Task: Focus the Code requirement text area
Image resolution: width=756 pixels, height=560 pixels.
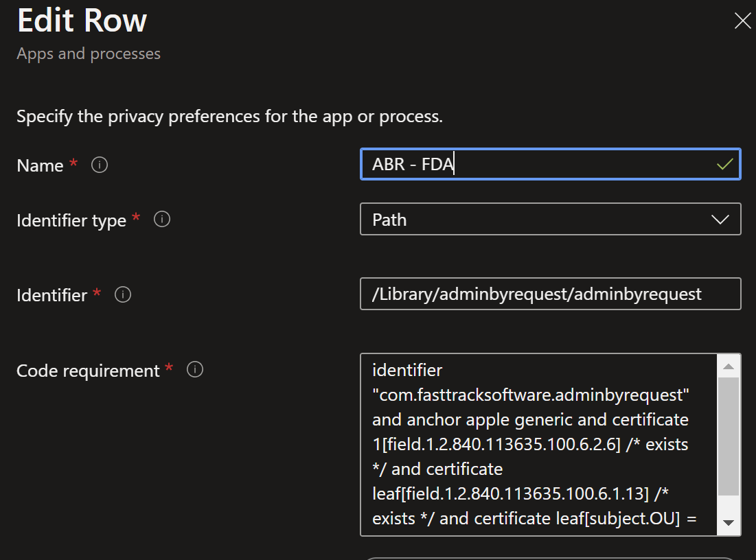Action: pyautogui.click(x=538, y=445)
